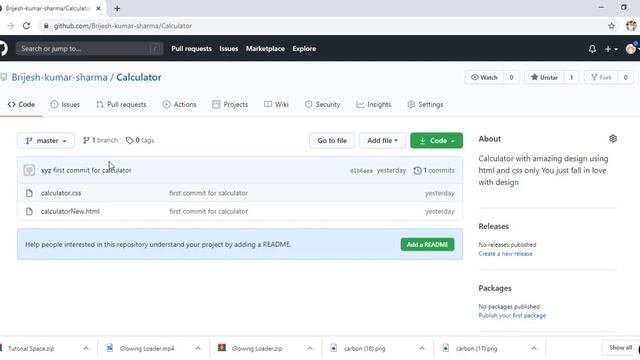Expand the master branch dropdown
Screen dimensions: 640x360
(x=46, y=141)
